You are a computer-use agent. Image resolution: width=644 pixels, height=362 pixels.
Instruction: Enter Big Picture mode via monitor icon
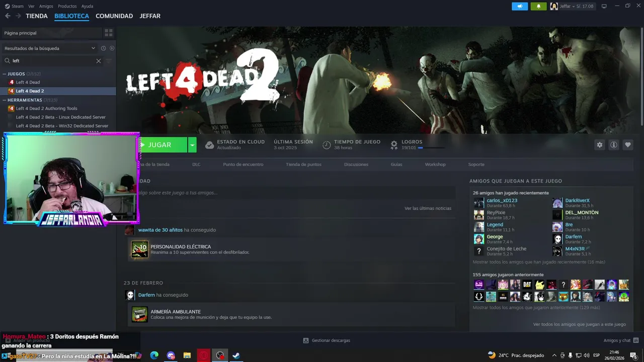click(604, 6)
